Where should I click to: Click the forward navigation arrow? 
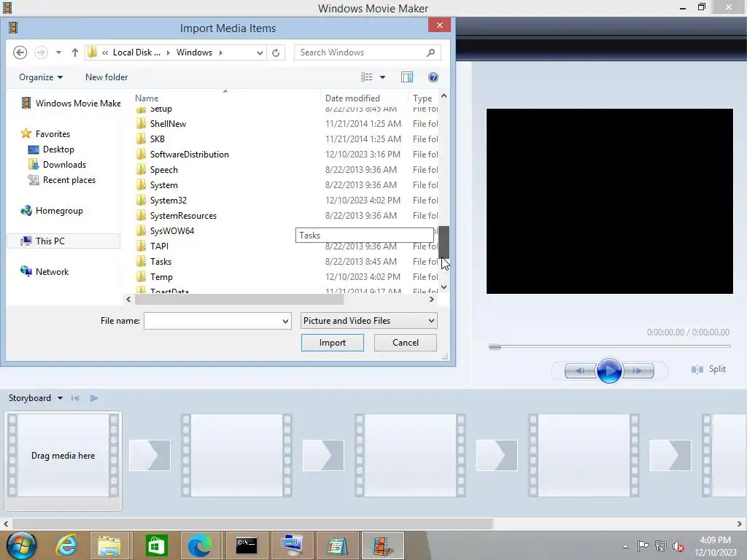point(42,52)
